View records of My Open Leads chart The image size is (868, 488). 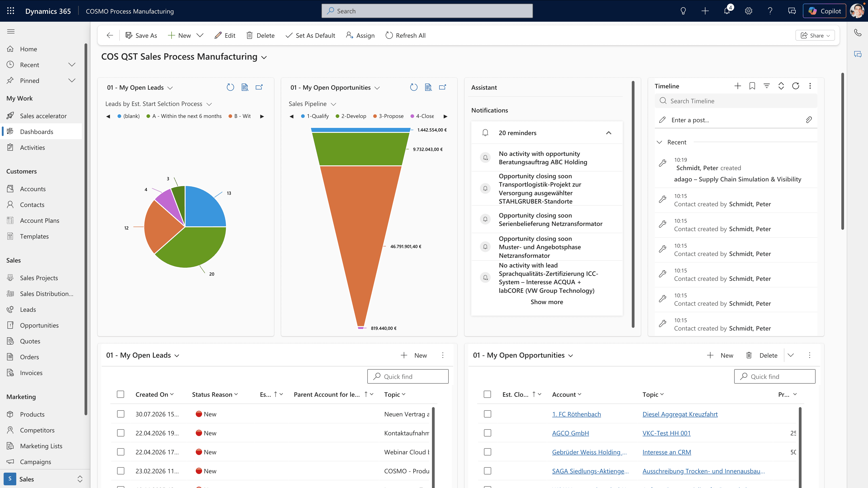tap(245, 87)
